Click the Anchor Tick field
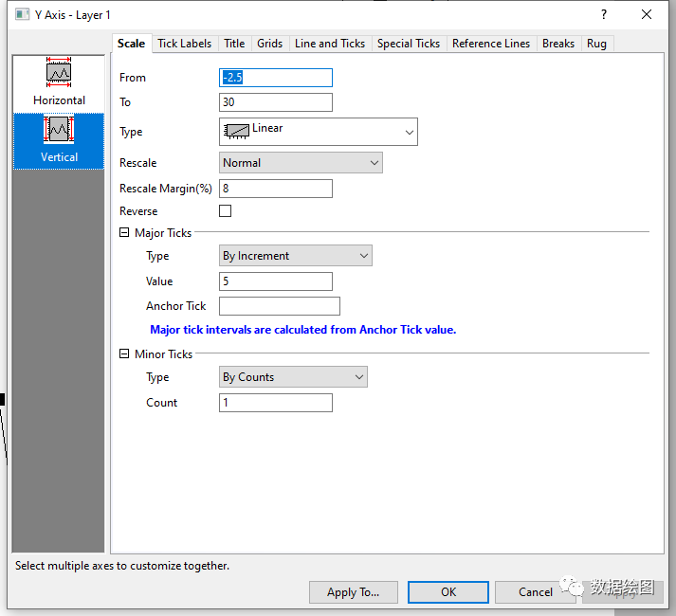This screenshot has height=616, width=676. click(280, 306)
